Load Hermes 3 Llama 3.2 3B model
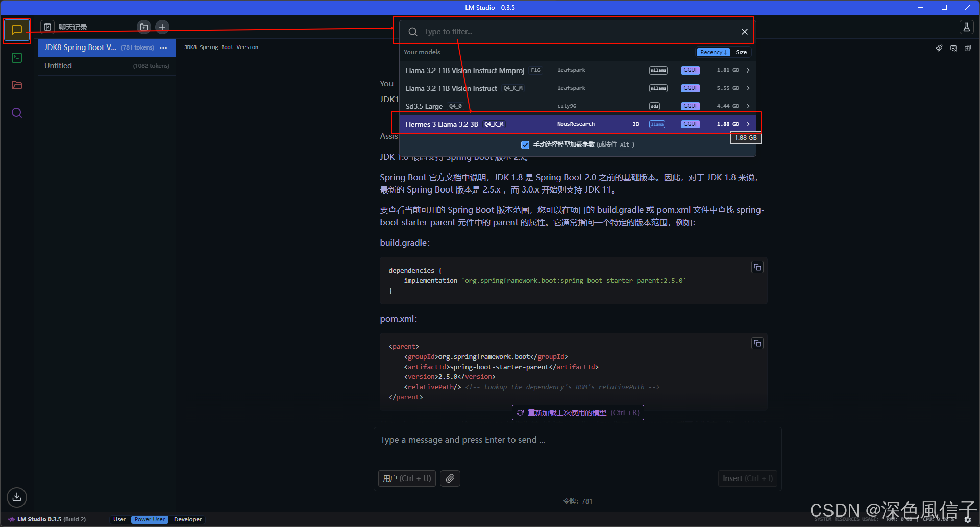 577,124
